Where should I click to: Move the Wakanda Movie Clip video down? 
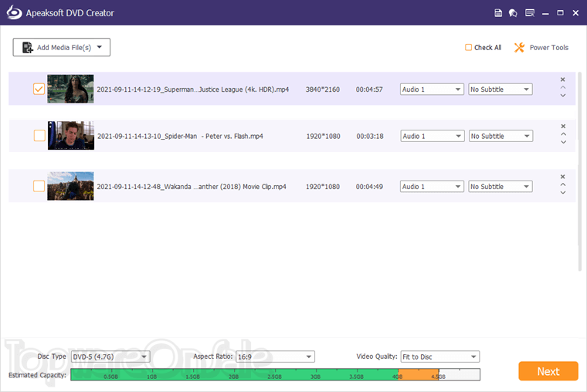(x=562, y=193)
